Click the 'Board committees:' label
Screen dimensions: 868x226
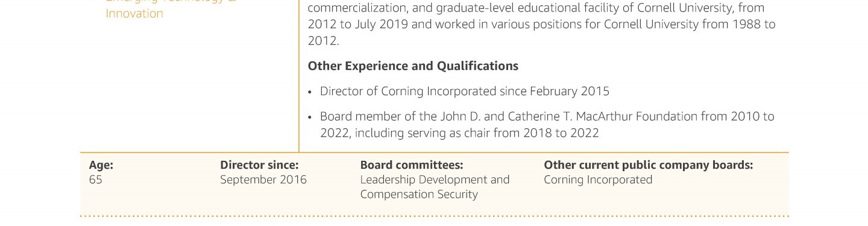(412, 165)
